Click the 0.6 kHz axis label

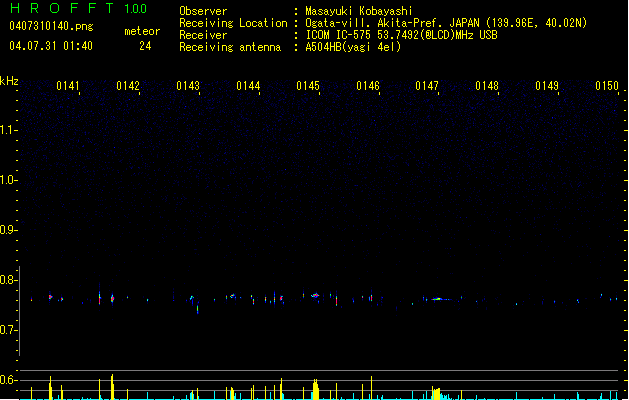tap(8, 380)
